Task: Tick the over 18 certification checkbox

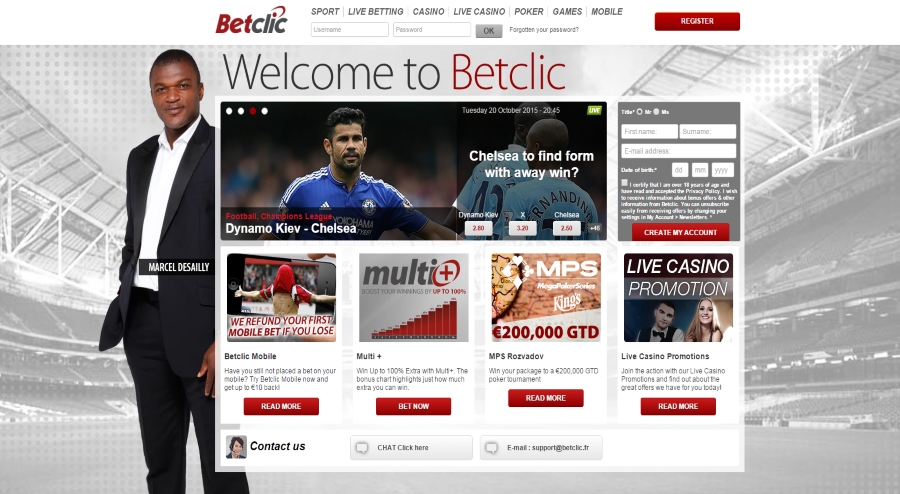Action: point(624,183)
